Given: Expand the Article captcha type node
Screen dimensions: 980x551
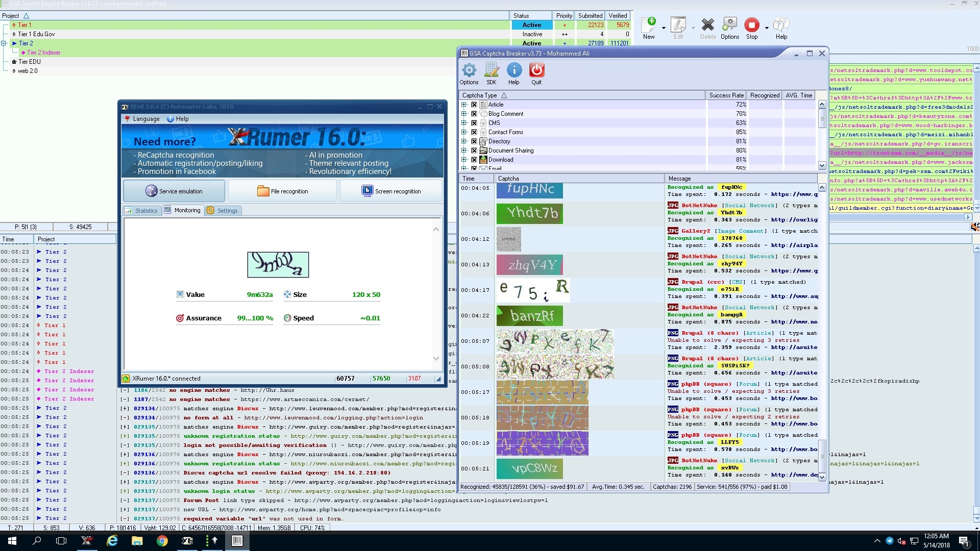Looking at the screenshot, I should 464,105.
